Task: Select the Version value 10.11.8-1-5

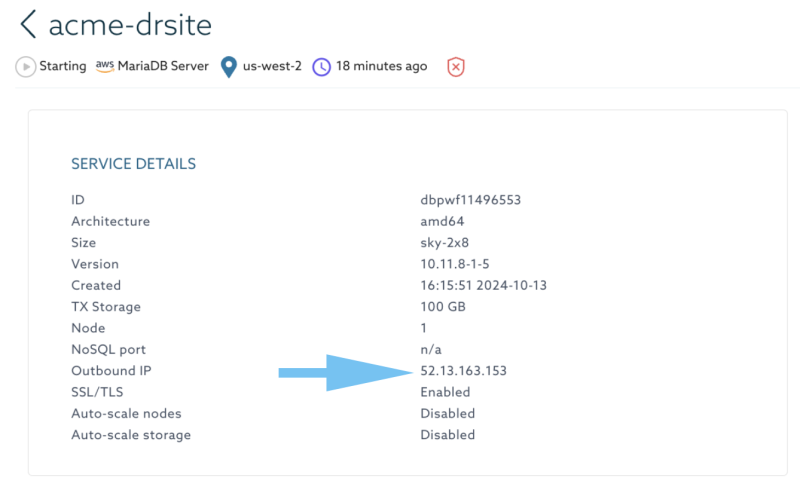Action: [x=455, y=264]
